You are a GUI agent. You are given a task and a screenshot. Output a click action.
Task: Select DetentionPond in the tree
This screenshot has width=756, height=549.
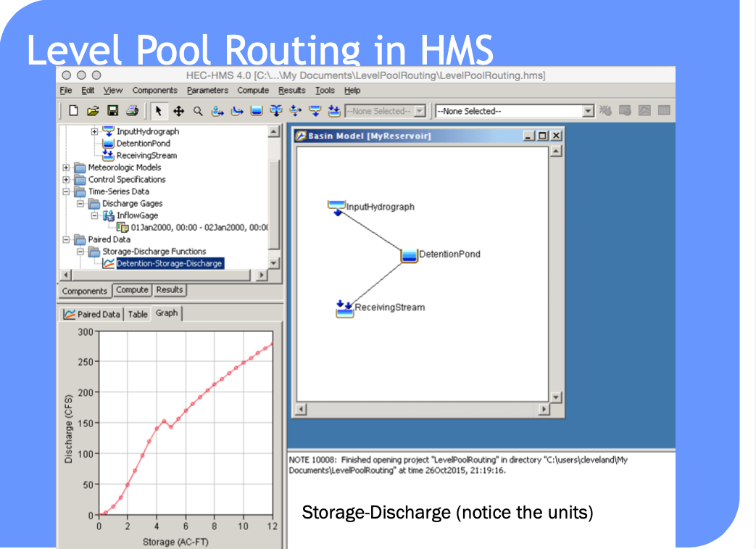(144, 144)
